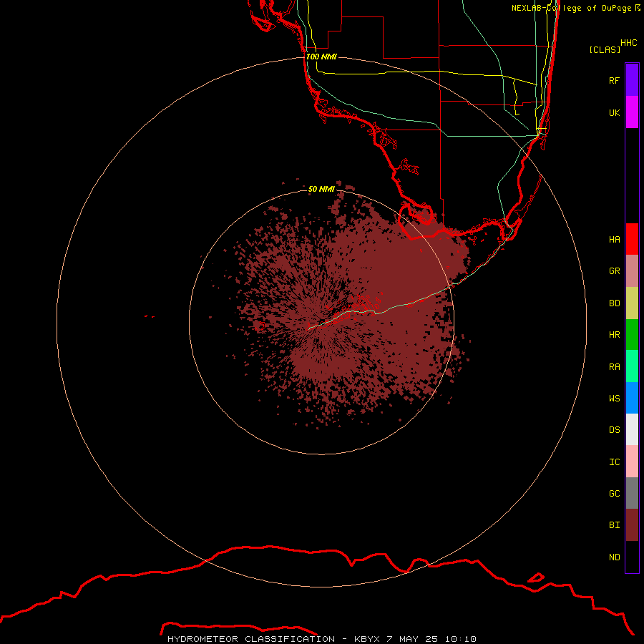Image resolution: width=644 pixels, height=644 pixels.
Task: Click the 7 MAY 25 date text
Action: pos(412,639)
